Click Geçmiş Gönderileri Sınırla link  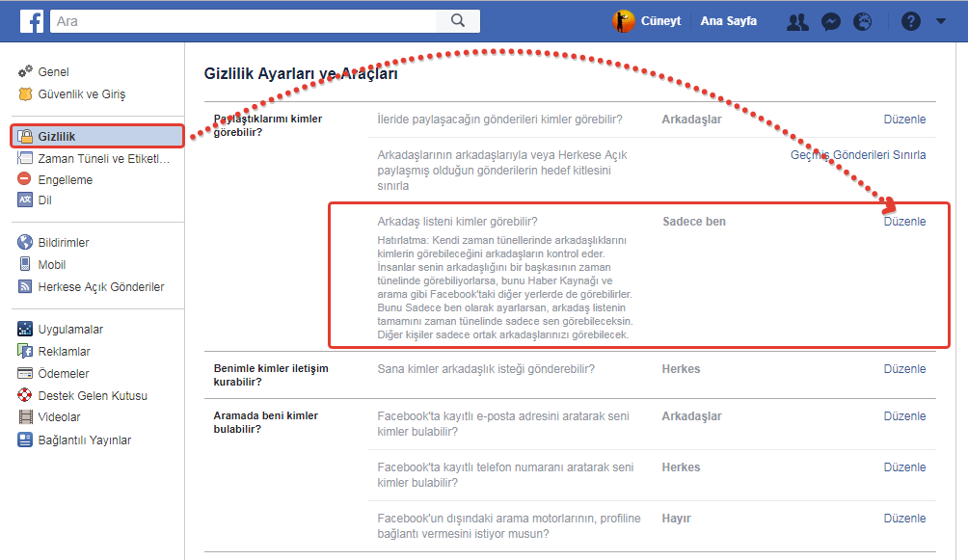(858, 155)
